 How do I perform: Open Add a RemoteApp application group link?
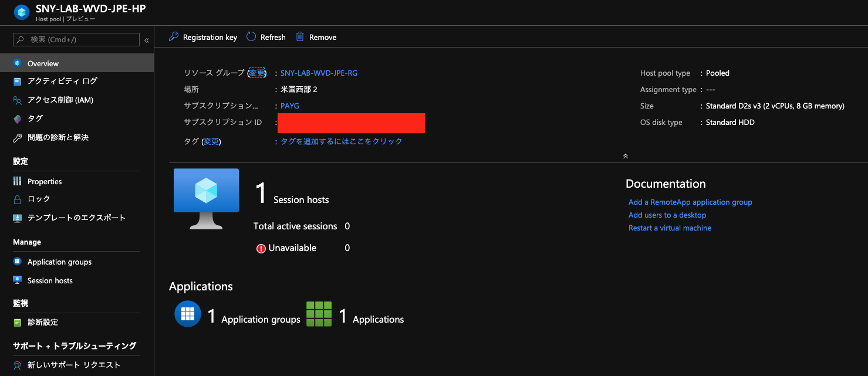tap(690, 202)
